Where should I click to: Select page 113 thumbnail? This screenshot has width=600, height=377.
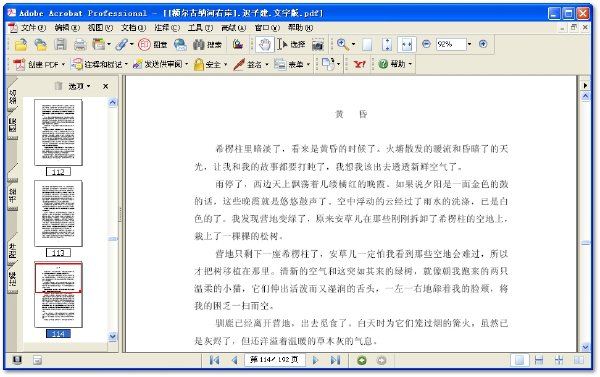coord(58,214)
